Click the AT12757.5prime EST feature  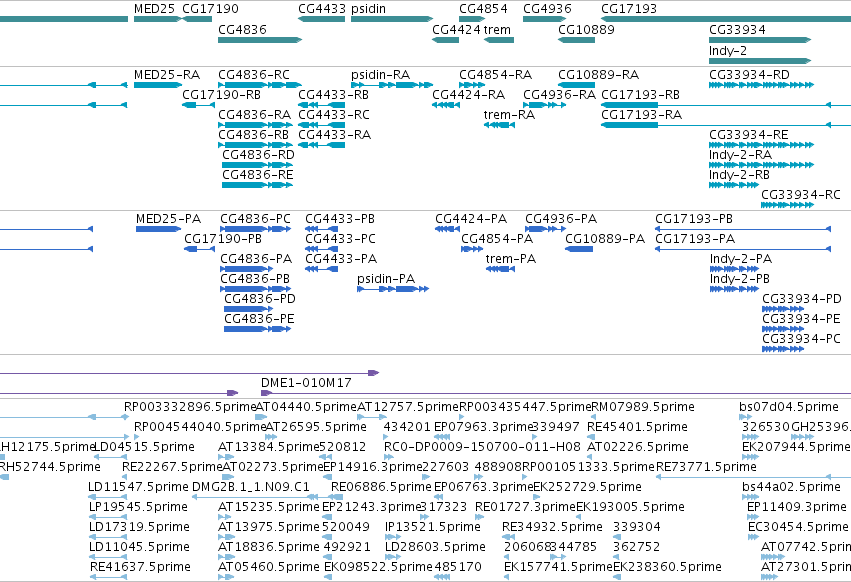tap(372, 417)
